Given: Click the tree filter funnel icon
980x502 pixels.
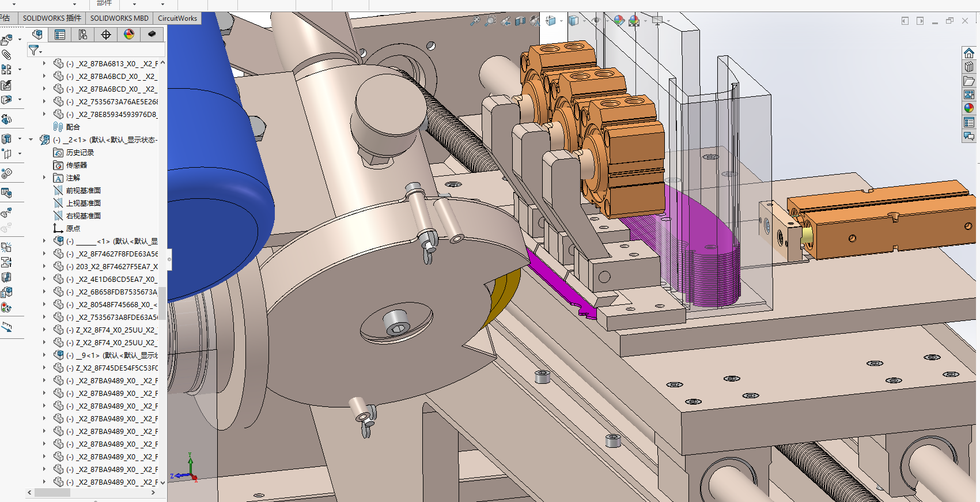Looking at the screenshot, I should pos(34,51).
